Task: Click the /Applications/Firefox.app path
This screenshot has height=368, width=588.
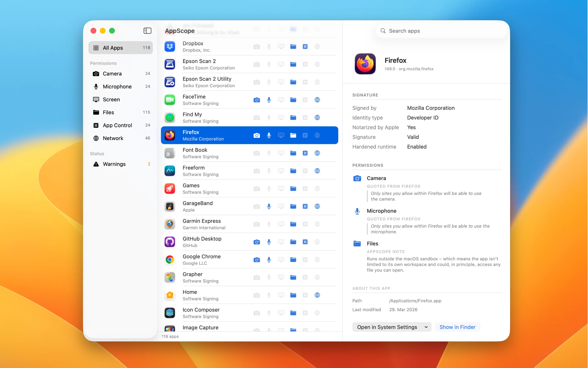Action: click(415, 301)
